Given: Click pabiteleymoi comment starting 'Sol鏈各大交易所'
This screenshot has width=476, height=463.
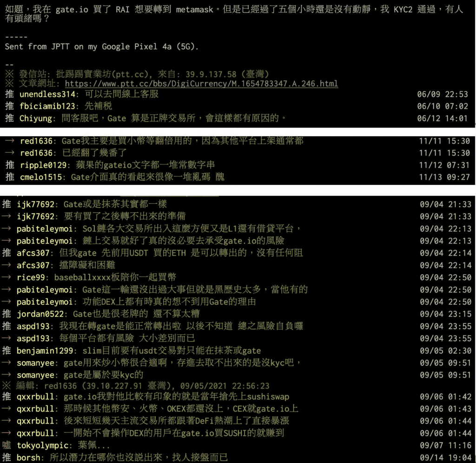Looking at the screenshot, I should point(192,228).
